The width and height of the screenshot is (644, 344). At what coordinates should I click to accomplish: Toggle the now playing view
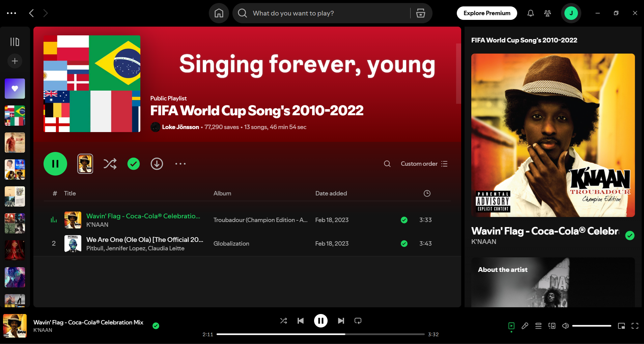[x=511, y=326]
